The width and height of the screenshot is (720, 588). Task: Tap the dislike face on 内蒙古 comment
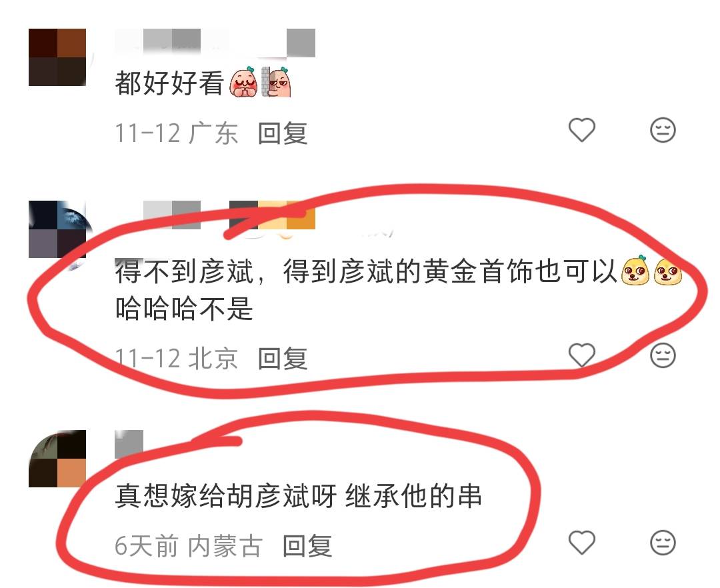[x=663, y=543]
